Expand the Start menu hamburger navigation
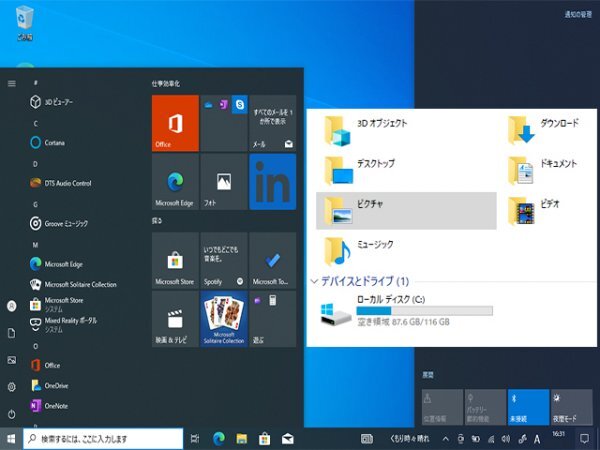The image size is (600, 450). (x=12, y=83)
